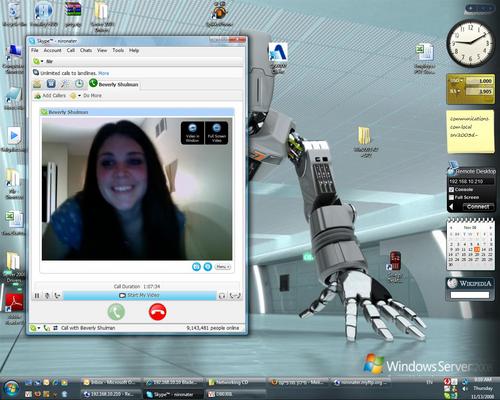Open the Call Phones dial pad tab icon
500x400 pixels.
click(51, 84)
